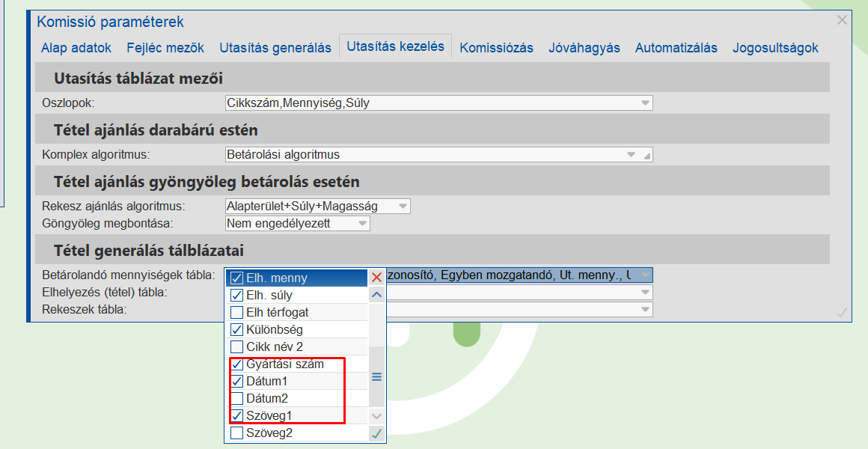
Task: Open the Oszlopok dropdown
Action: (x=644, y=103)
